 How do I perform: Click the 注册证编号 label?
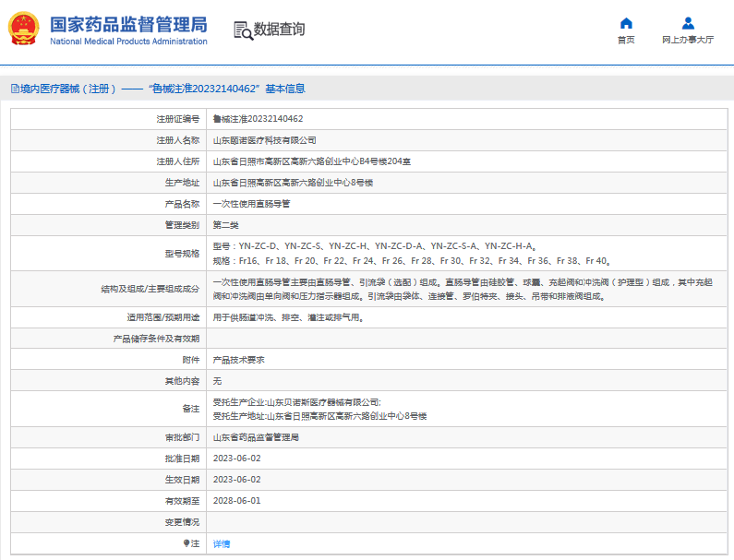pos(178,119)
